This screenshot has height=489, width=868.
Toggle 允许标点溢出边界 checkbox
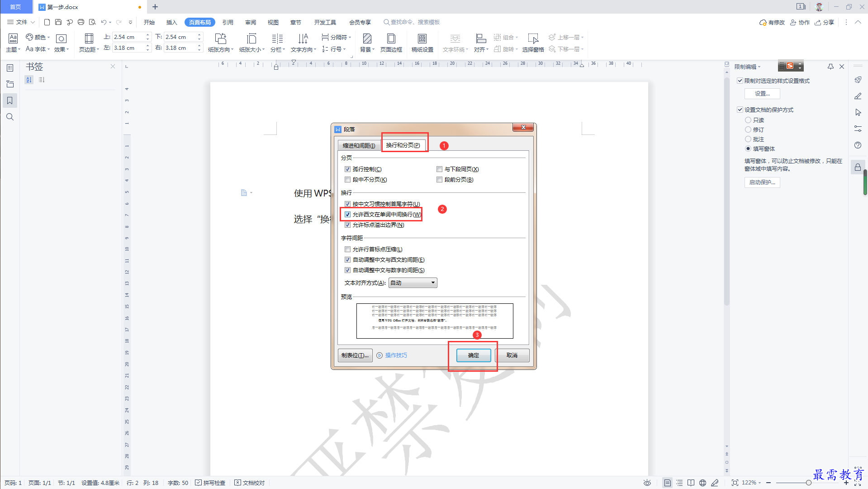tap(347, 225)
